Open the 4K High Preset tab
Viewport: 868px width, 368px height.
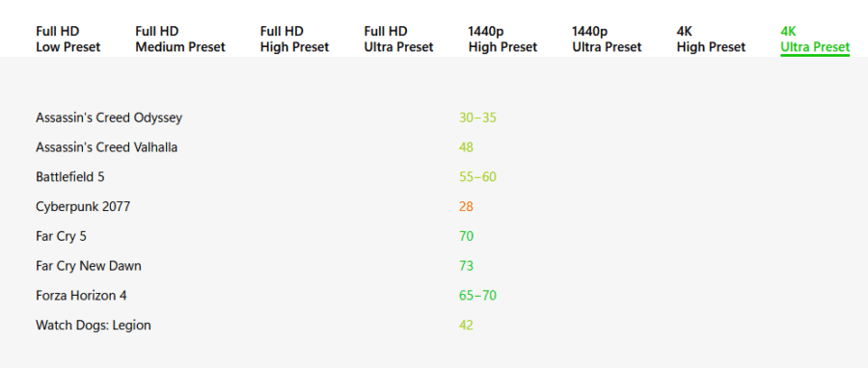point(711,39)
